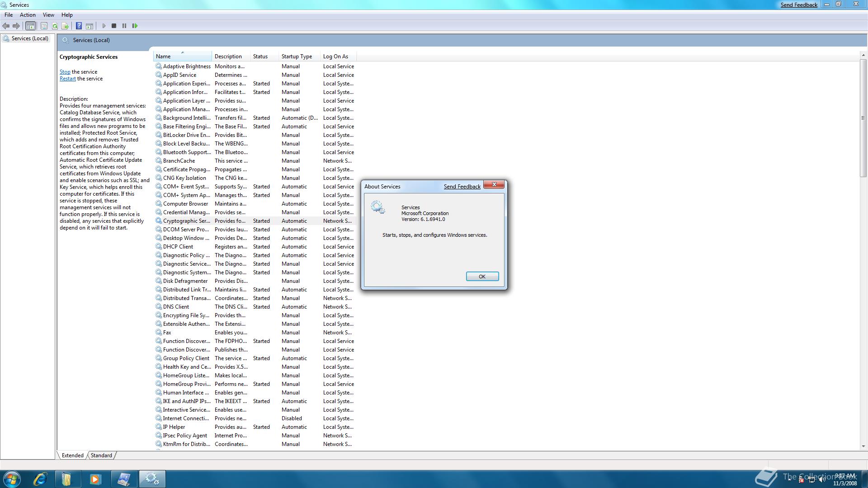868x488 pixels.
Task: Click the scroll-up arrow of the services list
Action: (863, 55)
